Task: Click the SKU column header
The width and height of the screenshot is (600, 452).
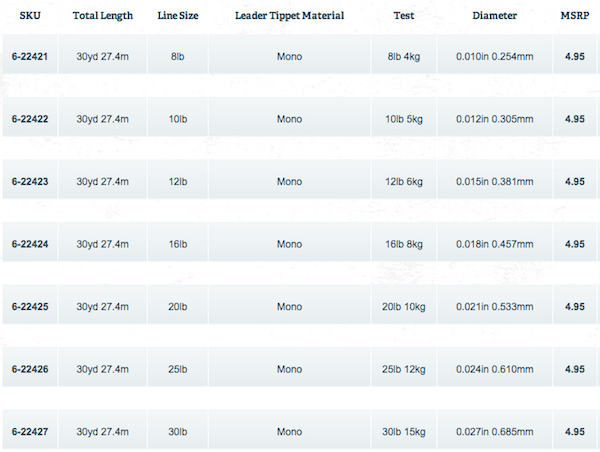Action: (x=29, y=16)
